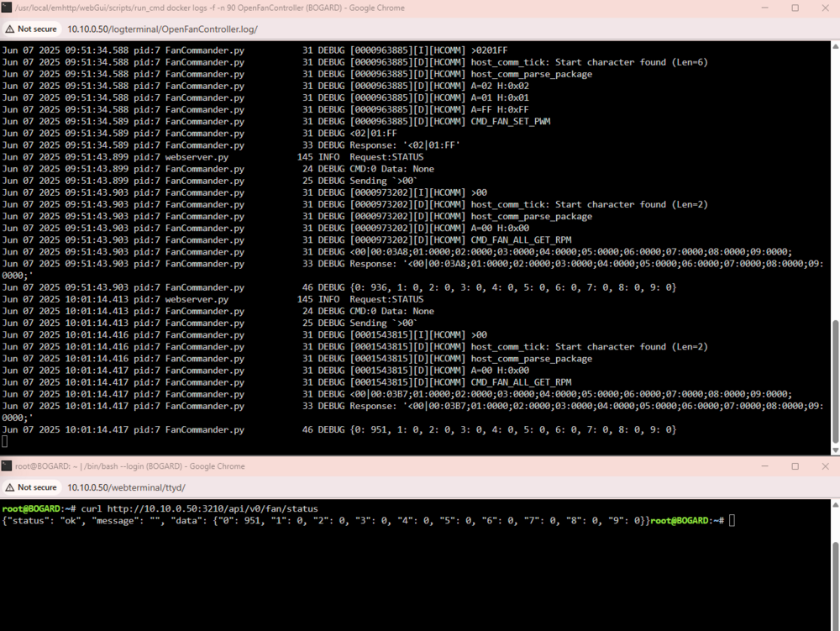Close the OpenFanController log window

coord(825,8)
